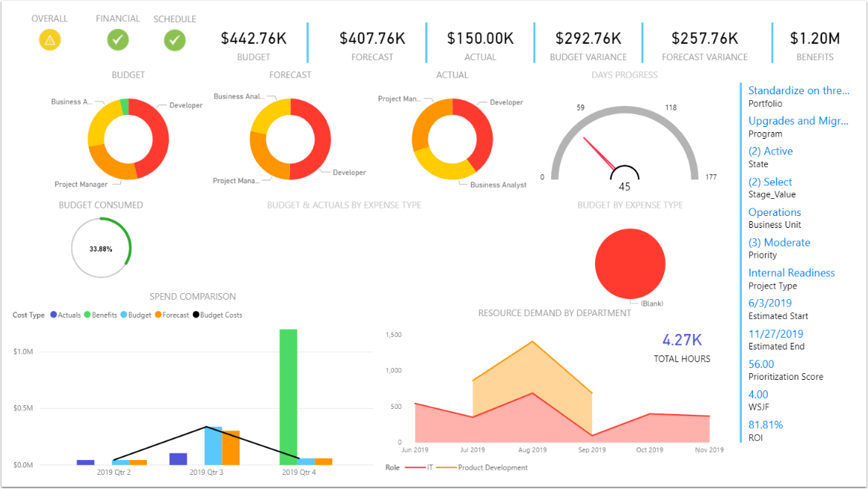Click the red Developer segment in Actual donut
868x489 pixels.
pos(483,130)
